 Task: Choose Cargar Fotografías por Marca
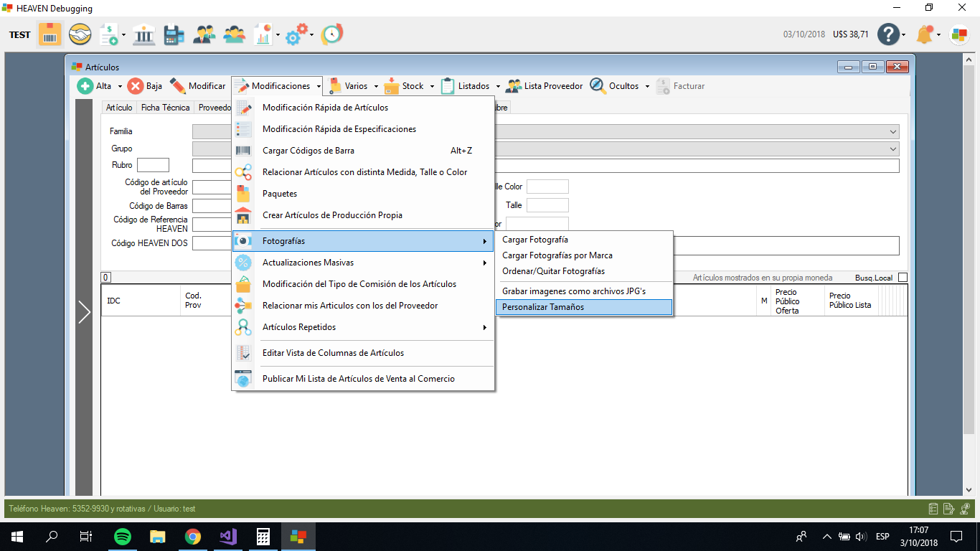pyautogui.click(x=583, y=255)
